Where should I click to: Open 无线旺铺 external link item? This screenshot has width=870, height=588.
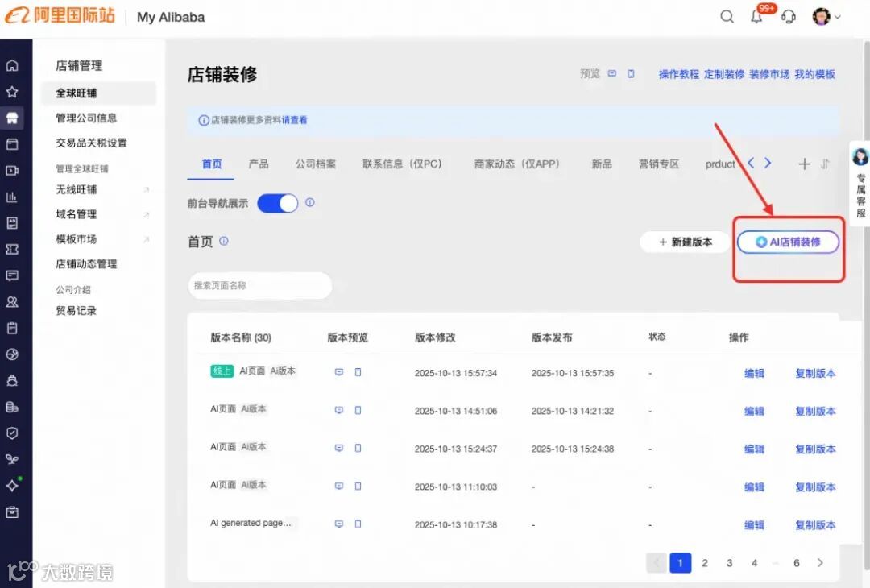(x=102, y=190)
